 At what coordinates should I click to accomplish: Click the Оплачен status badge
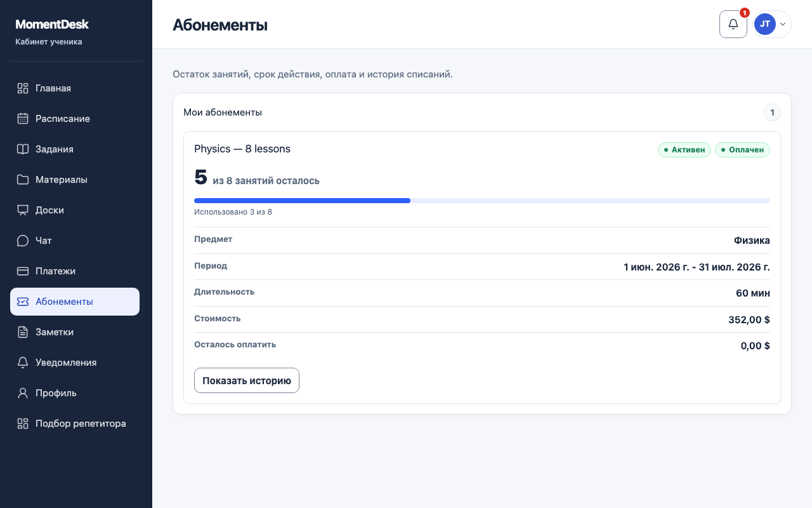click(x=742, y=150)
